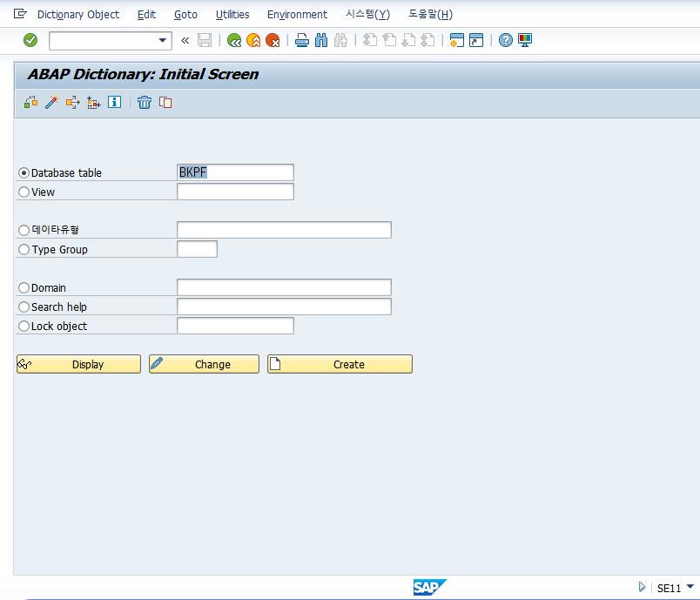
Task: Click the Create button
Action: 340,364
